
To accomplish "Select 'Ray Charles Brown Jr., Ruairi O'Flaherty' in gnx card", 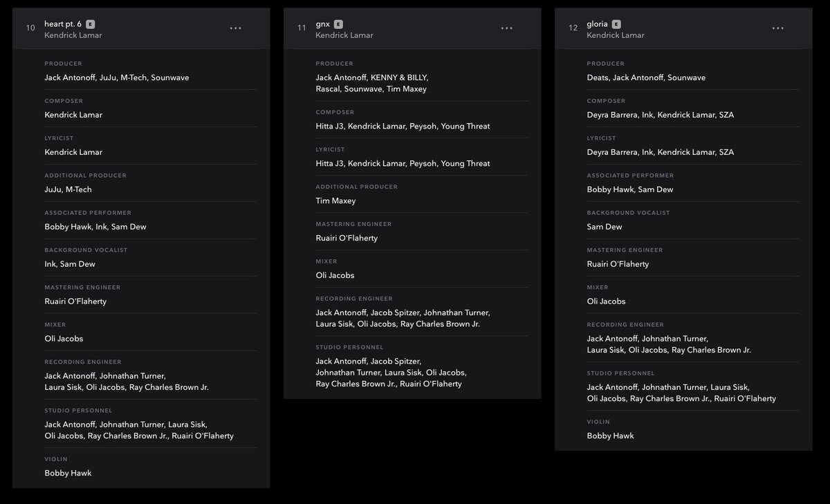I will 389,383.
